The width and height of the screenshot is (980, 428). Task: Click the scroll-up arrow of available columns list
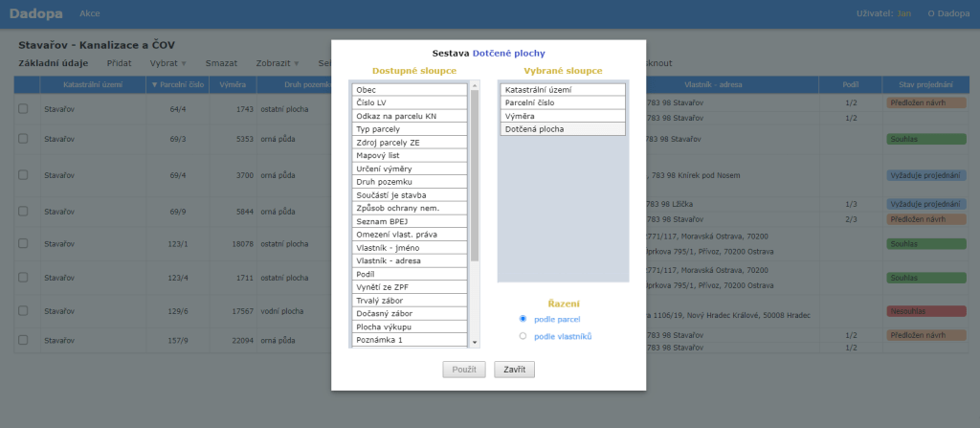coord(475,86)
